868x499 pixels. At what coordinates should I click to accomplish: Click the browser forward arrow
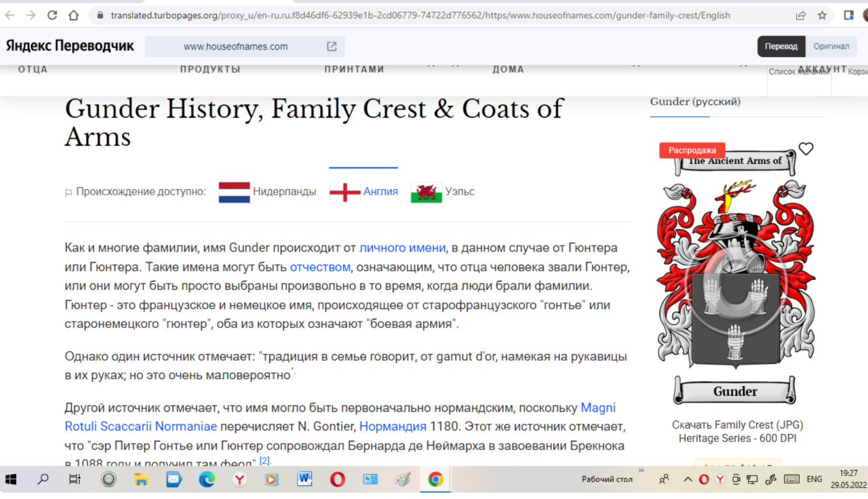31,15
